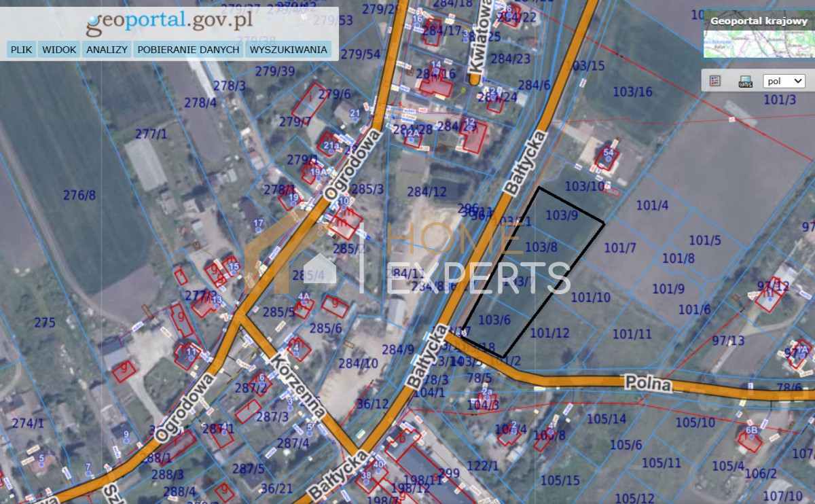Expand the 'pol' language dropdown
Image resolution: width=815 pixels, height=504 pixels.
(784, 81)
